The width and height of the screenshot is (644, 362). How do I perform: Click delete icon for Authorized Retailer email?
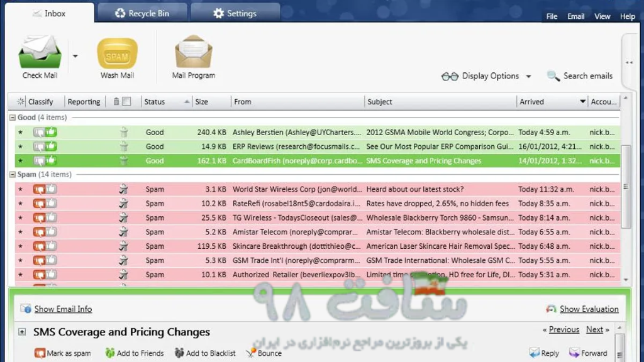click(123, 275)
